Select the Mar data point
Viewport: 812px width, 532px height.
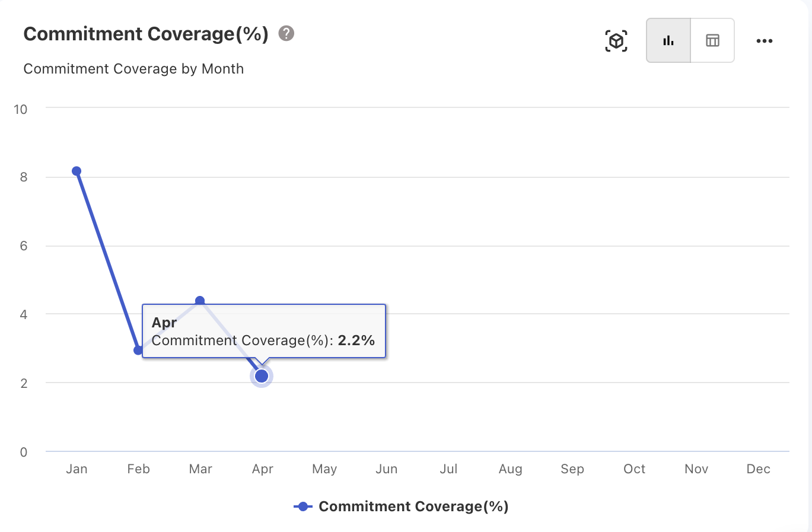[x=200, y=301]
